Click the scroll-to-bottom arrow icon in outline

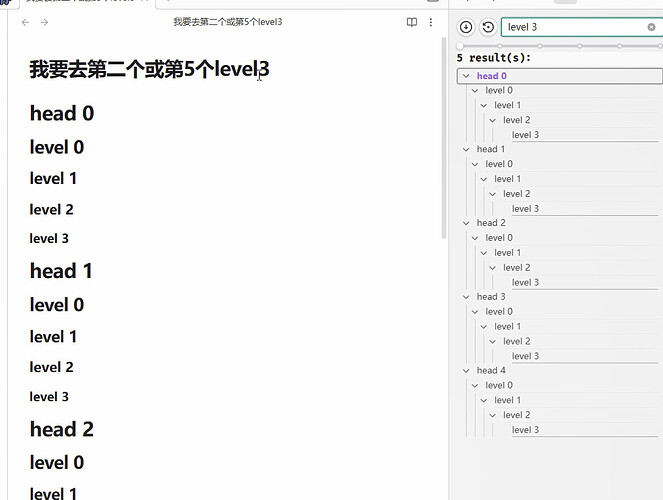click(466, 27)
